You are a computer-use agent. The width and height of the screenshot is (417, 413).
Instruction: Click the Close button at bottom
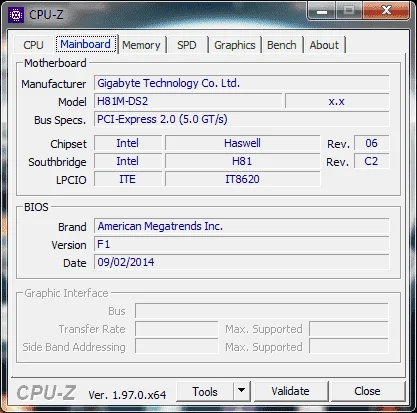[x=367, y=391]
